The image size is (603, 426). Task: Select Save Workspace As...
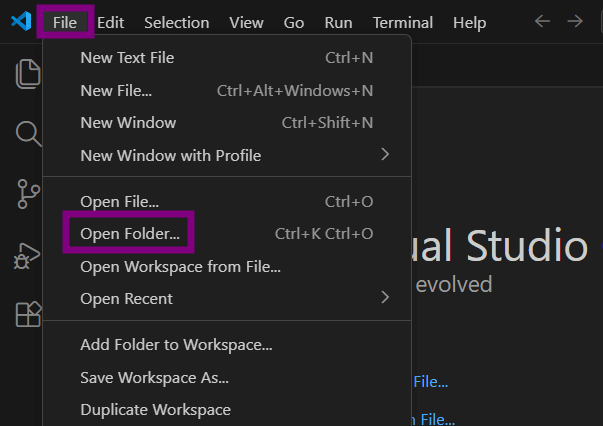(227, 378)
